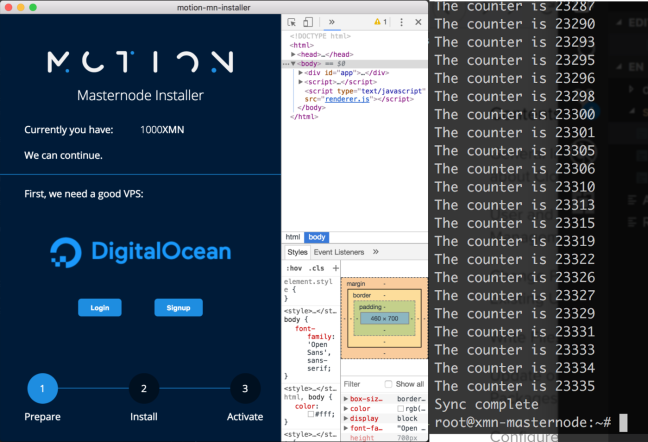648x442 pixels.
Task: Click the rgb color swatch in computed styles
Action: tap(400, 409)
